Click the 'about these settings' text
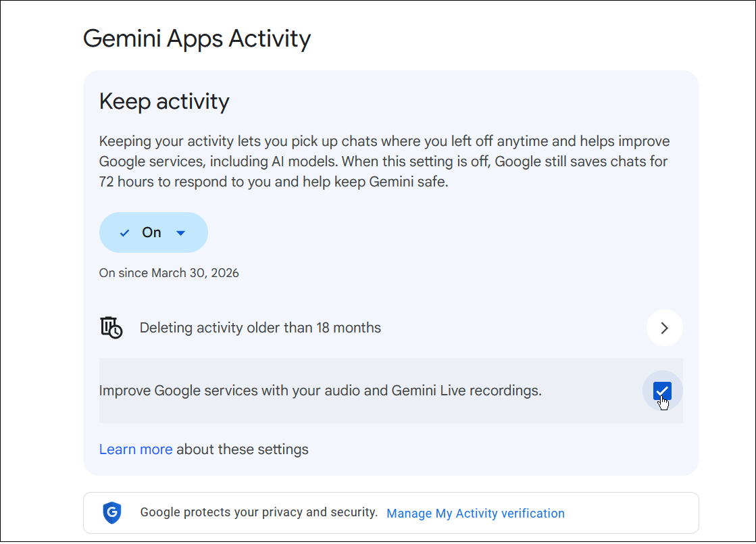 [x=243, y=449]
